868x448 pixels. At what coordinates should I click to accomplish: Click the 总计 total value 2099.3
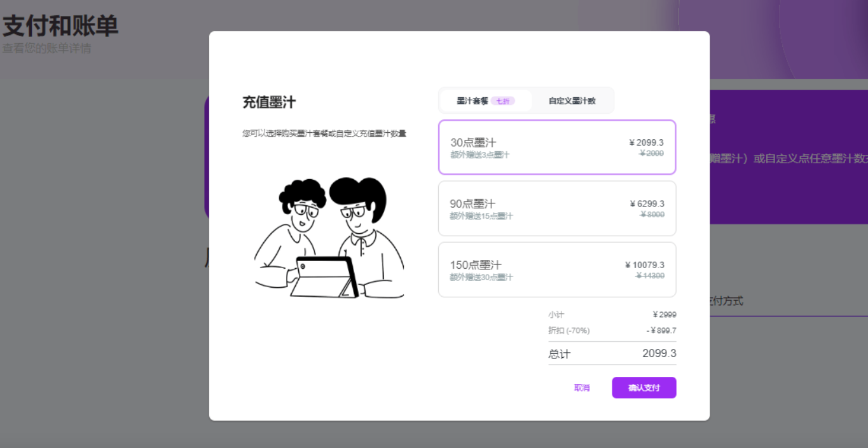click(x=659, y=353)
